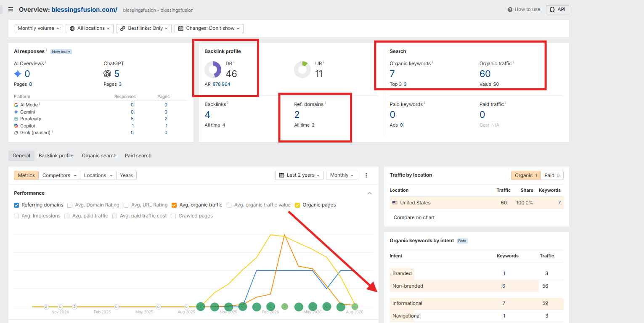Click the info icon next to AI Overviews
Viewport: 644px width, 323px height.
tap(45, 63)
